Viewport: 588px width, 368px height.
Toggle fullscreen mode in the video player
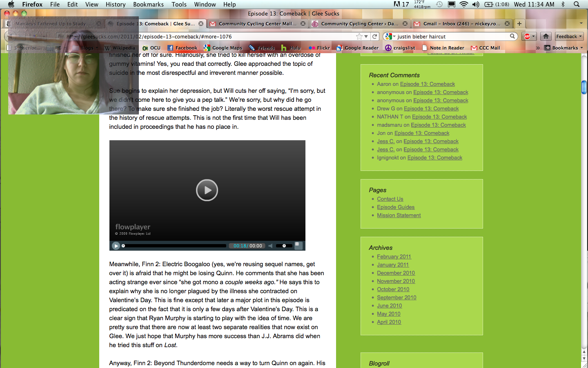(298, 245)
